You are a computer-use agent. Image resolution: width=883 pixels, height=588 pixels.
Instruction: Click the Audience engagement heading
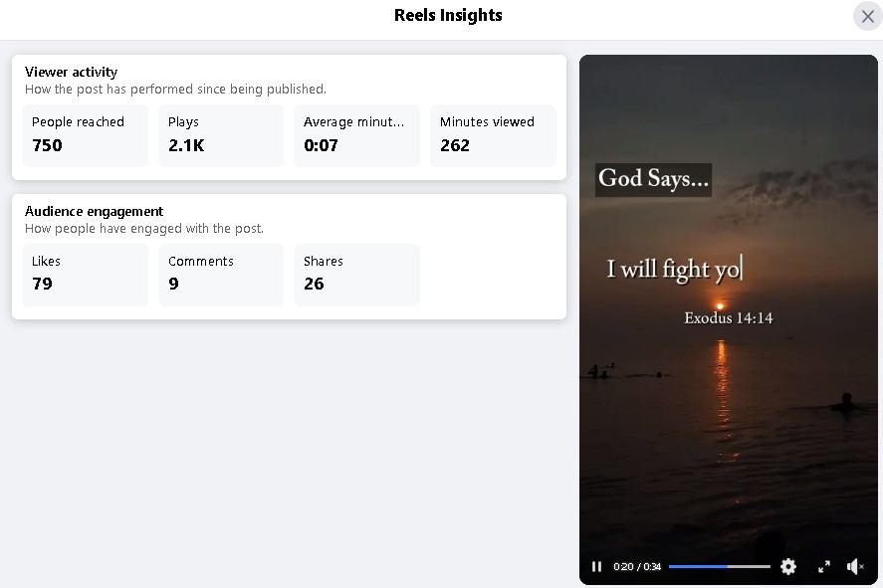tap(94, 211)
